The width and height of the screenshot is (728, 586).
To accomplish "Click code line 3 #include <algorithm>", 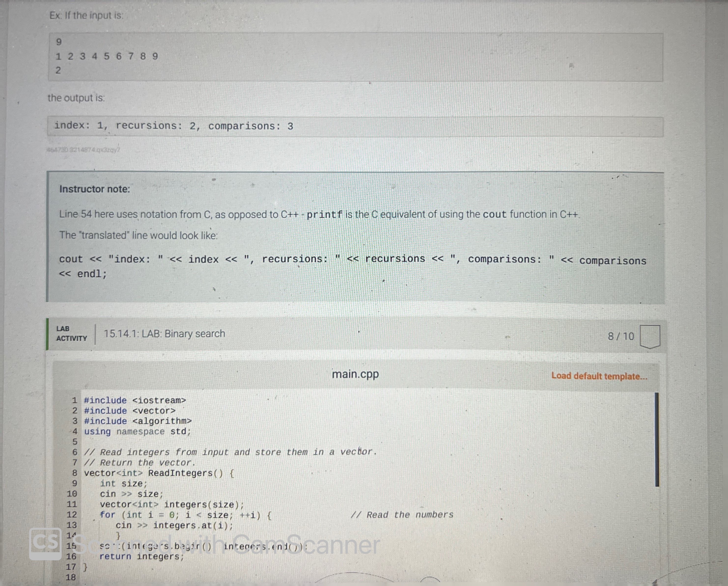I will [x=138, y=421].
